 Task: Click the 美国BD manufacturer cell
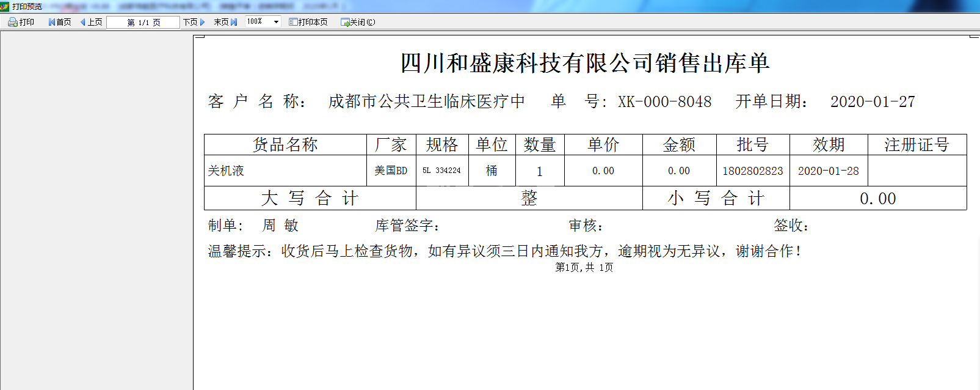[x=391, y=171]
